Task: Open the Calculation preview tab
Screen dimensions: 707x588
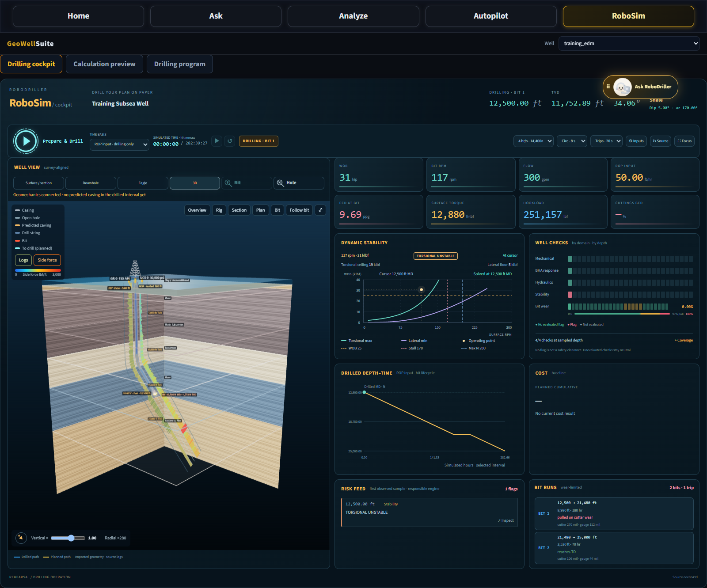Action: pyautogui.click(x=104, y=64)
